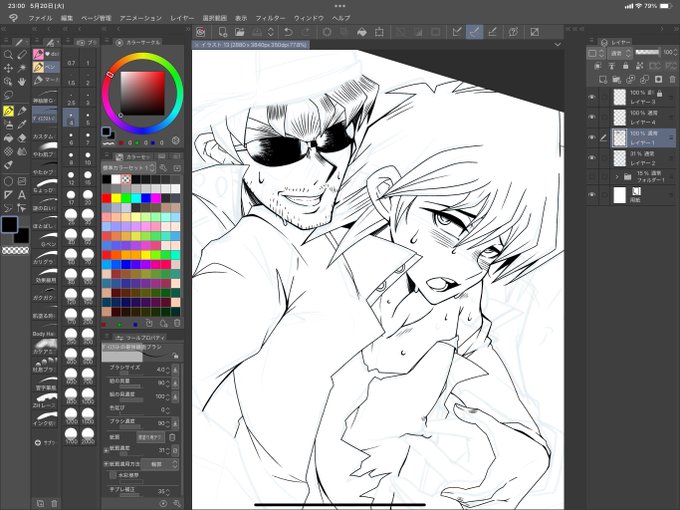Expand 紙質濃度 plus expander
Screen dimensions: 680x510
106,451
